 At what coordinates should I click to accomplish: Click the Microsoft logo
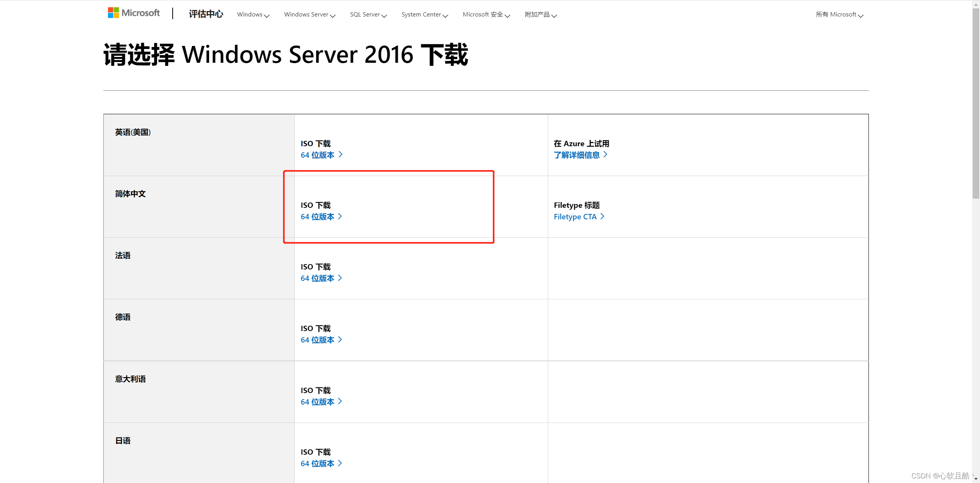click(134, 13)
